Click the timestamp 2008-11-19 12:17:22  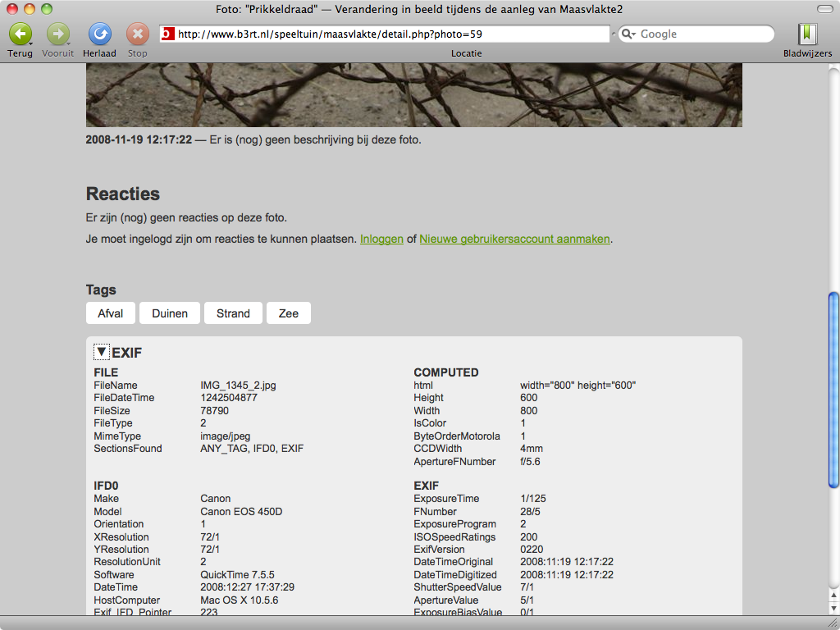[x=139, y=139]
